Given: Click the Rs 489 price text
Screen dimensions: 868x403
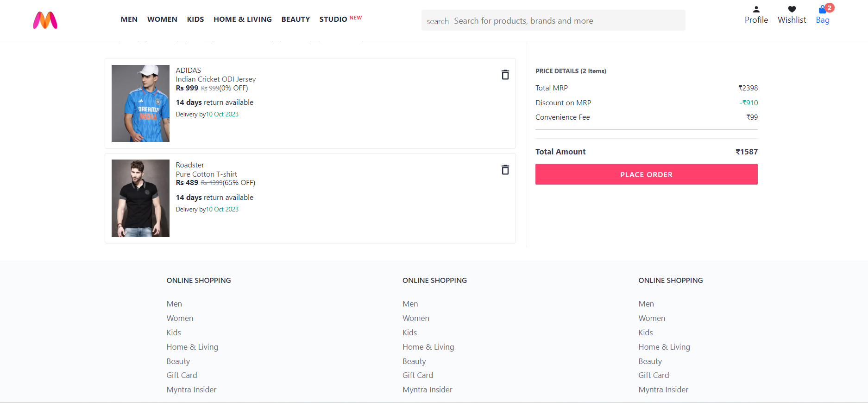Looking at the screenshot, I should (x=187, y=183).
